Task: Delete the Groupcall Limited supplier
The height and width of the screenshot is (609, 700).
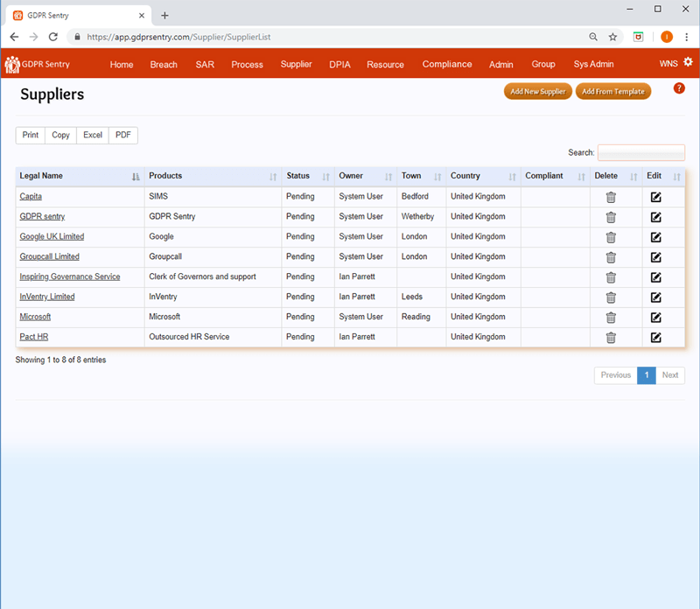Action: click(611, 257)
